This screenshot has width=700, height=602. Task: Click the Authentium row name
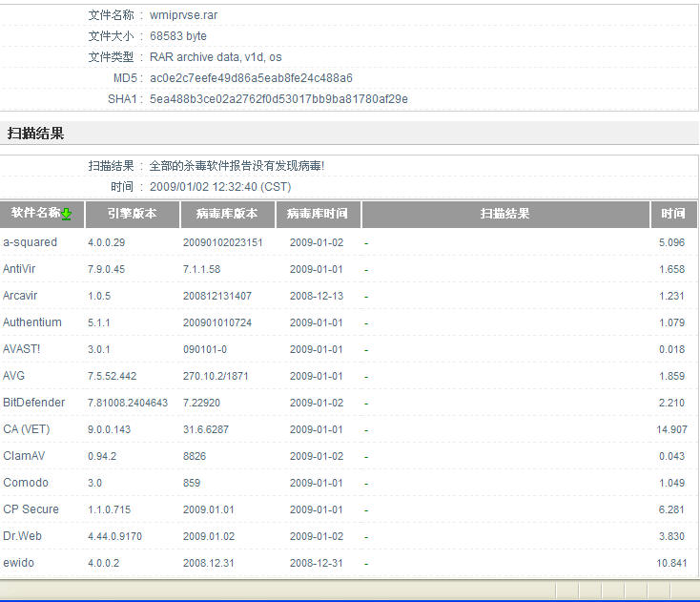pyautogui.click(x=32, y=322)
